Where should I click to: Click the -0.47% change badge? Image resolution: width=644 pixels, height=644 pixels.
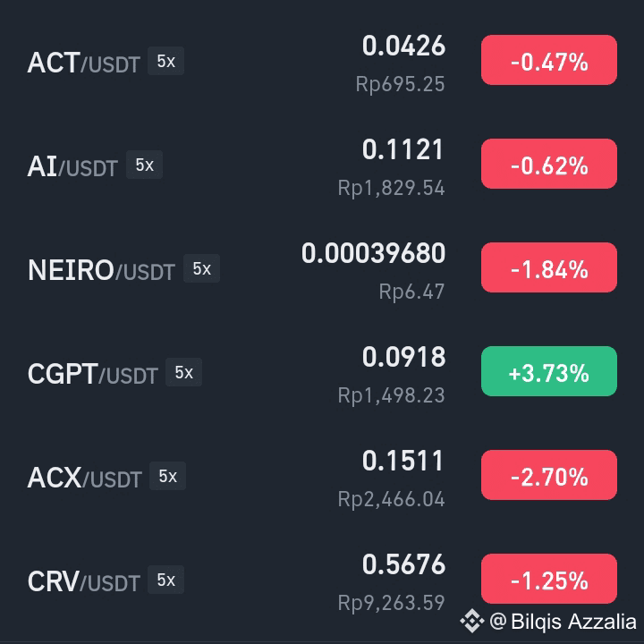click(548, 60)
